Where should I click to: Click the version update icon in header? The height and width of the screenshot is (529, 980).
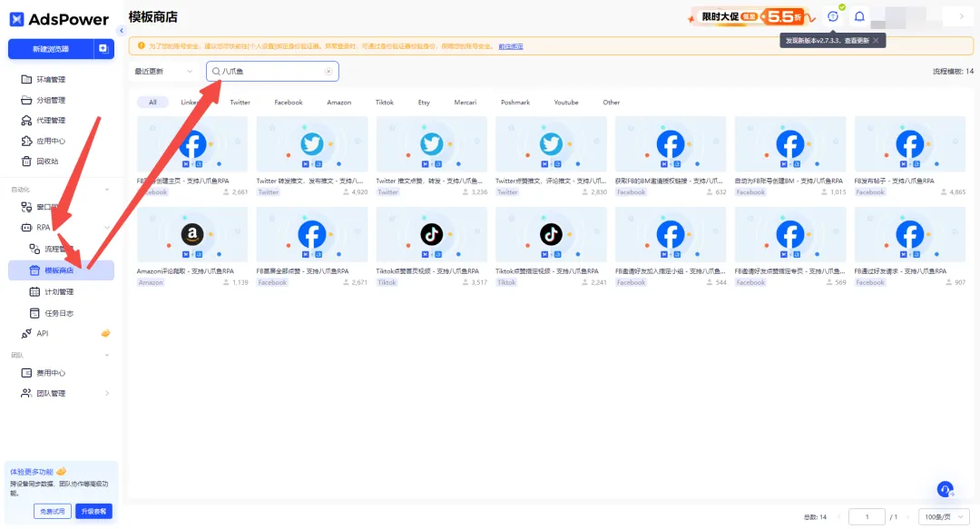point(833,16)
